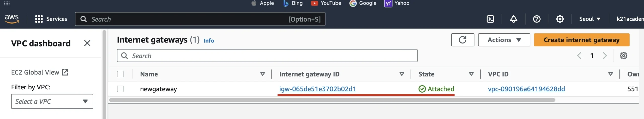The image size is (644, 119).
Task: Open table preferences gear icon
Action: (623, 56)
